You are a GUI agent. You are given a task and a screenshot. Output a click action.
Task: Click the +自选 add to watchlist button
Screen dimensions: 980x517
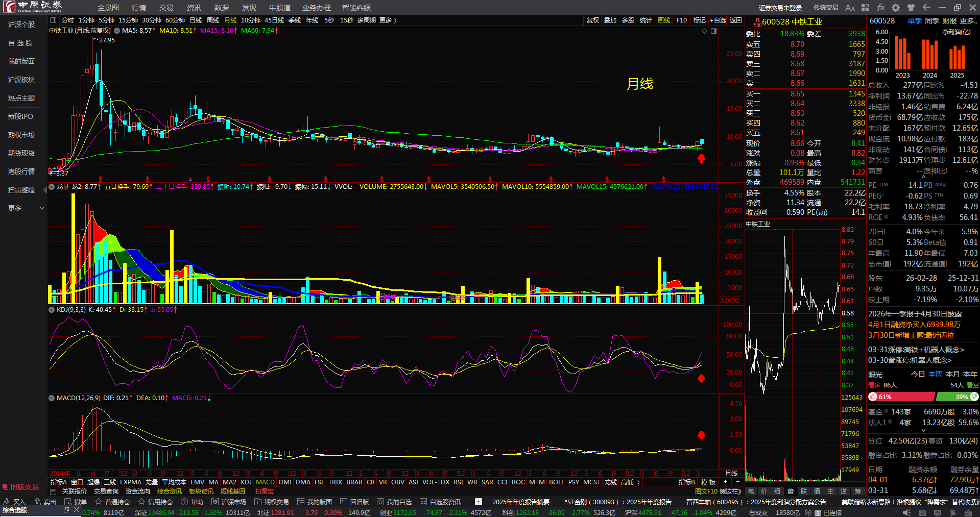718,20
